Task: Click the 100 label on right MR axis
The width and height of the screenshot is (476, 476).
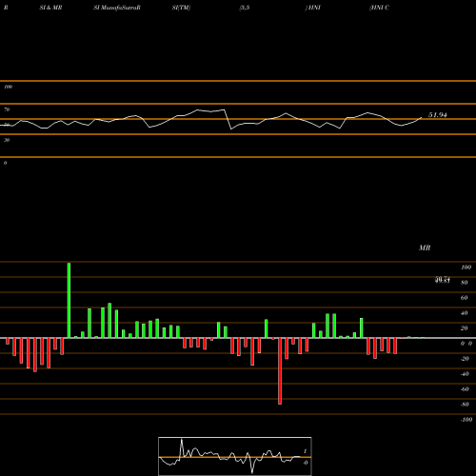Action: click(466, 268)
